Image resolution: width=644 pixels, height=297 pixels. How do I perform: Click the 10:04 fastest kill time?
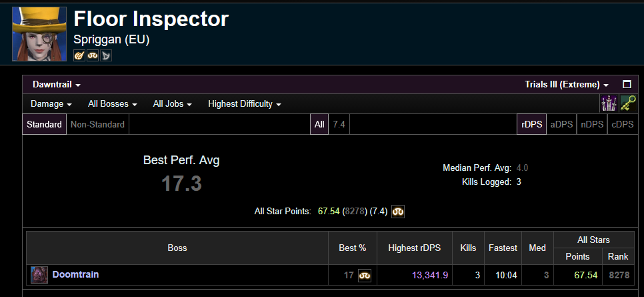506,275
